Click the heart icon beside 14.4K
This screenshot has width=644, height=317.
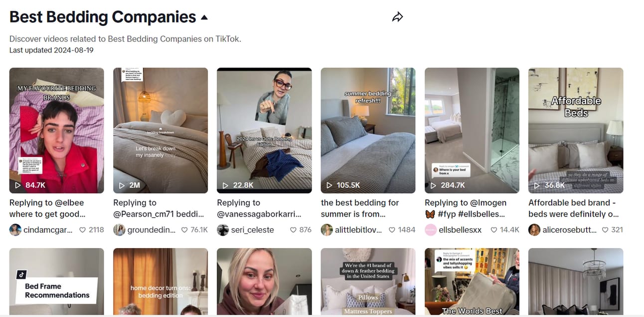(x=494, y=230)
